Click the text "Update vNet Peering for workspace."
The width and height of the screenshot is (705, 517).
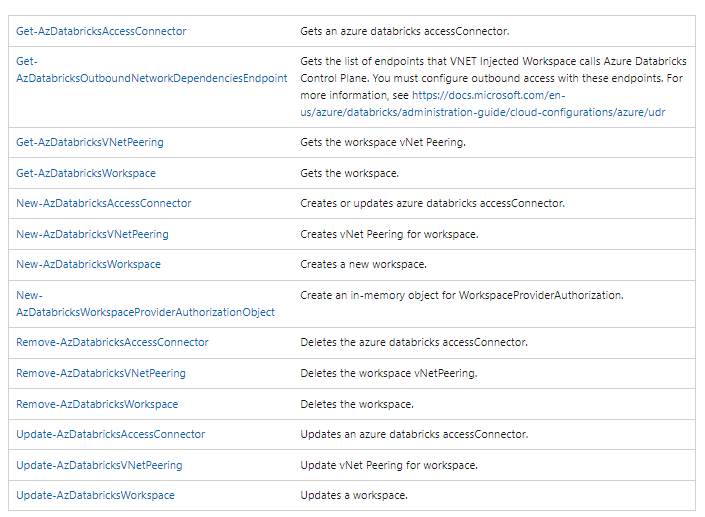pos(389,465)
